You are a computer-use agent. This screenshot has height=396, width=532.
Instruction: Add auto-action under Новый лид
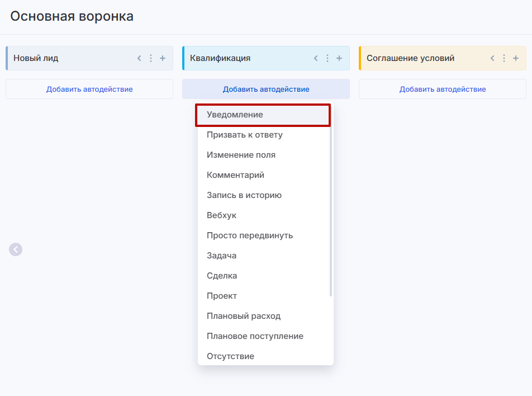tap(89, 89)
